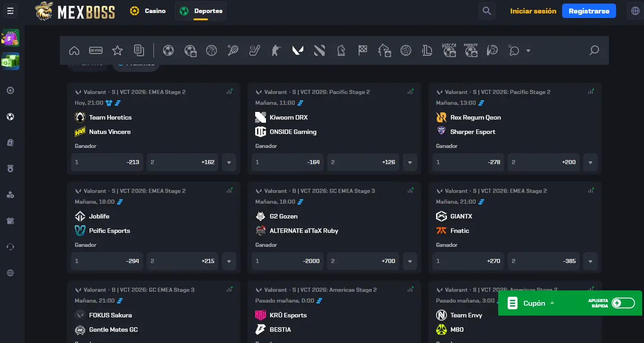Expand more markets for Team Heretics match
Screen dimensions: 644x343
pyautogui.click(x=229, y=162)
